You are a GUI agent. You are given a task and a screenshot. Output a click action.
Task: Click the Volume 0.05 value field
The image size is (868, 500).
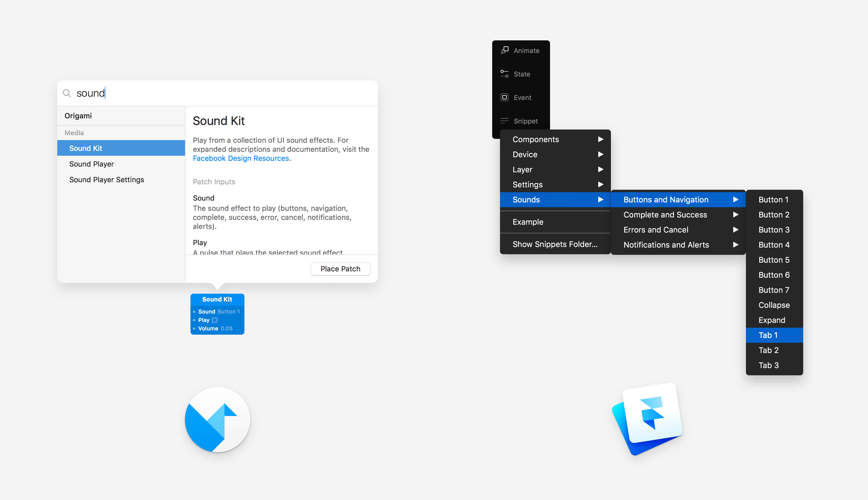[x=226, y=329]
